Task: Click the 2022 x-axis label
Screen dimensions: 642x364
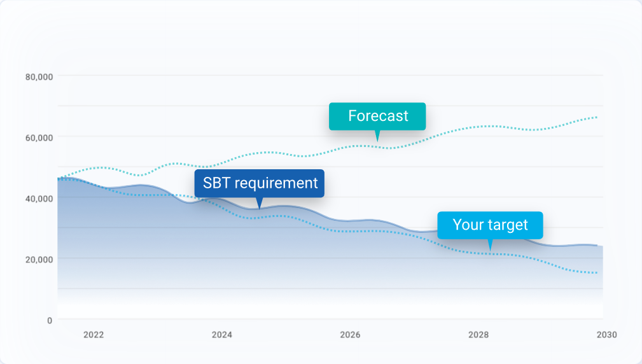Action: (94, 335)
